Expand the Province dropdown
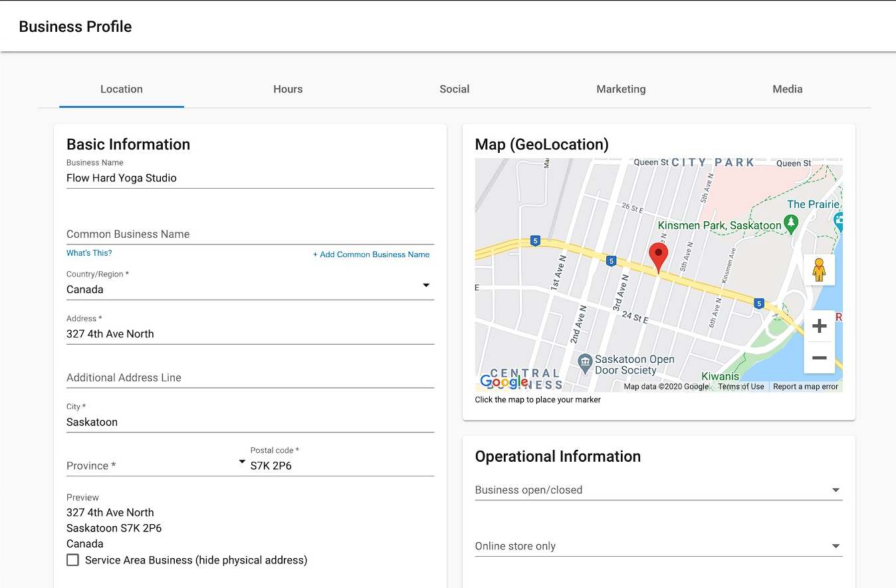This screenshot has height=588, width=896. (x=241, y=462)
